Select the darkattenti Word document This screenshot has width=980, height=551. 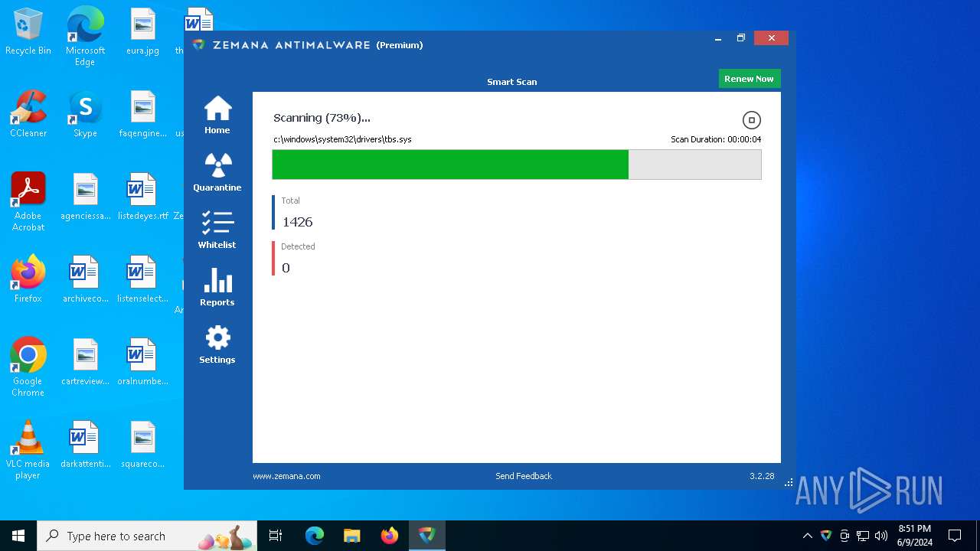click(x=86, y=445)
